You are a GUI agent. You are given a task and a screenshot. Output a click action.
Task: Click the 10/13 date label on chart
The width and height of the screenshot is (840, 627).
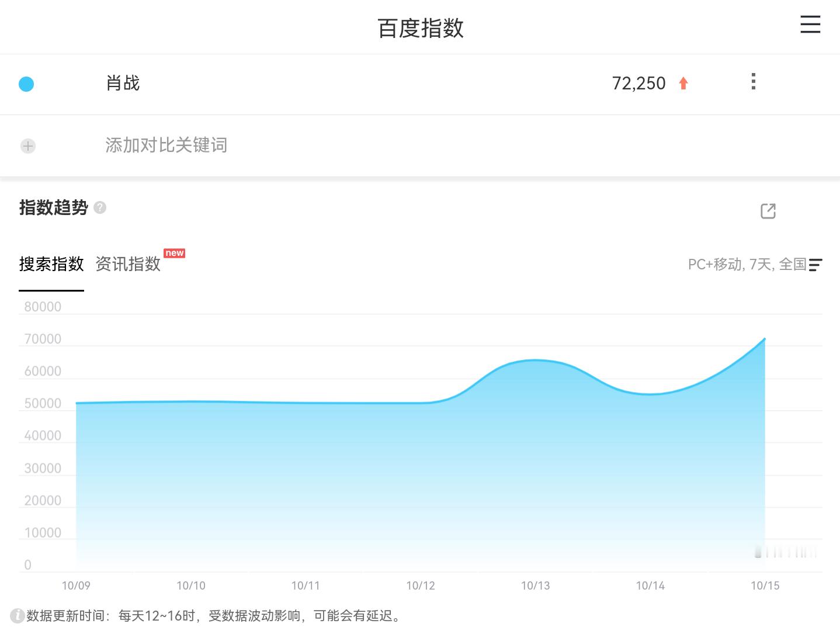tap(536, 586)
